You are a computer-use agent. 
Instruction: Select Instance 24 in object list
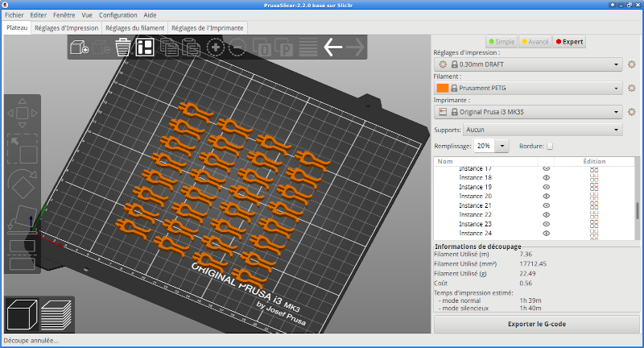(475, 233)
